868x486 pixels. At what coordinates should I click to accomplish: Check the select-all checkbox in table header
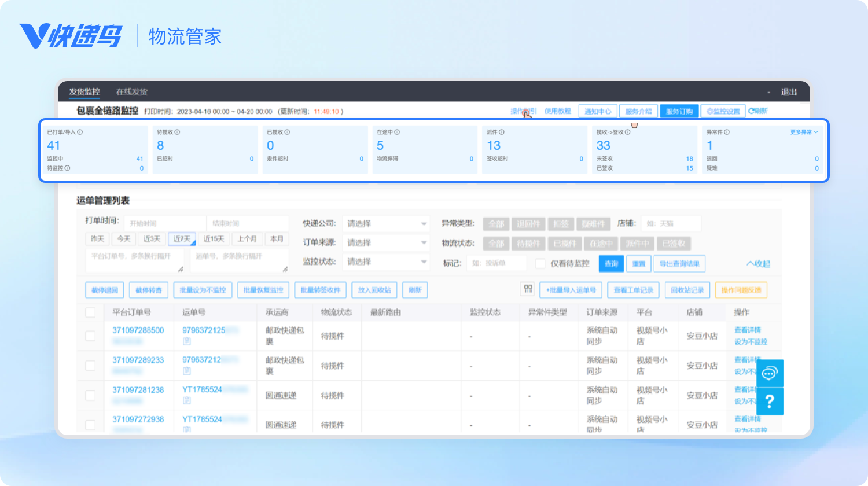pyautogui.click(x=90, y=312)
